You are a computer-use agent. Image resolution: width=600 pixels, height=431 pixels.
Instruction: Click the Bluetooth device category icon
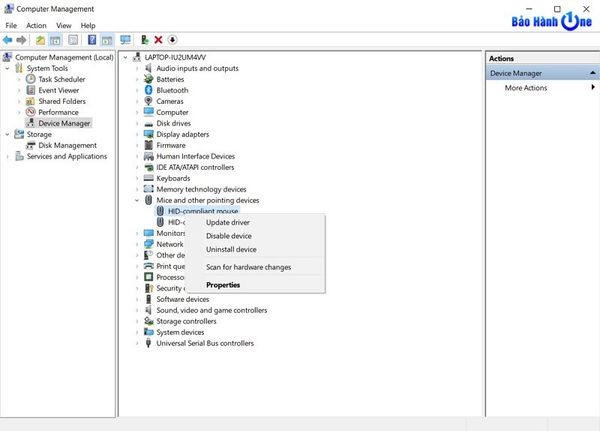[148, 90]
